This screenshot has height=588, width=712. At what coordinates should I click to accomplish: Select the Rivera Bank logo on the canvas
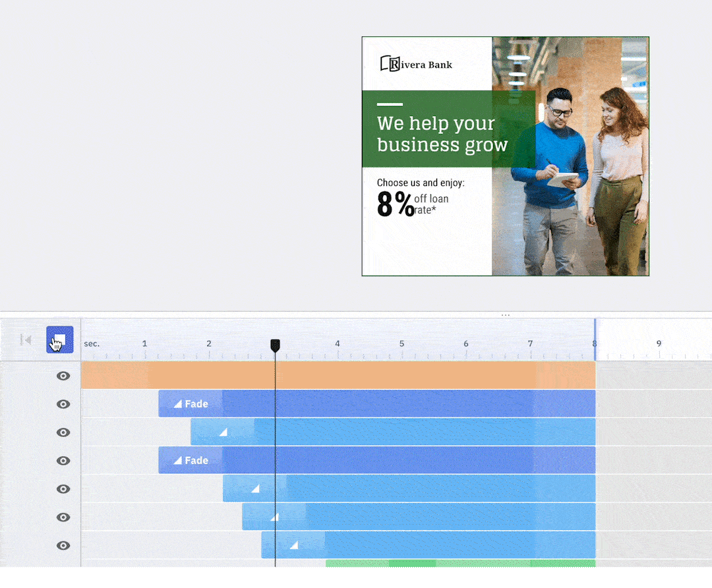[417, 64]
